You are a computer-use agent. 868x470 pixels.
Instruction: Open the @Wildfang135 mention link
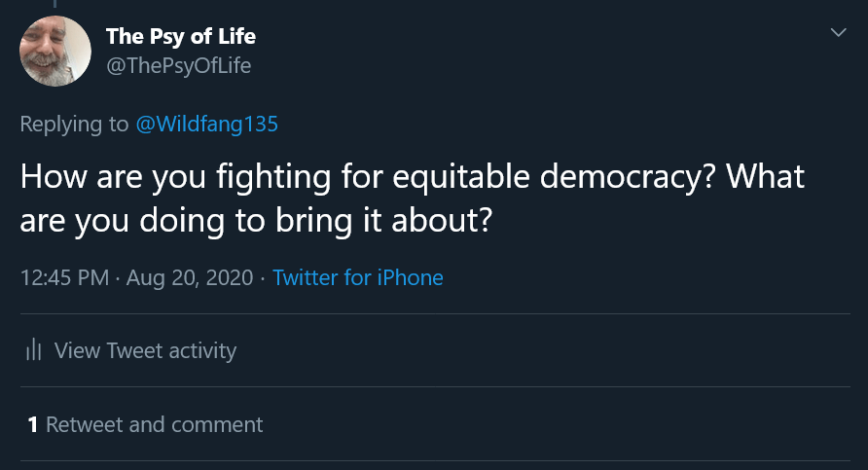(205, 124)
